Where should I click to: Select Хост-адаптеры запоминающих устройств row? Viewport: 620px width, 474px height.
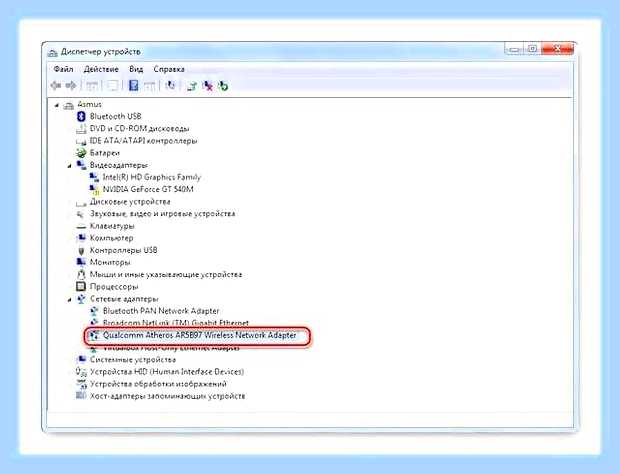pyautogui.click(x=167, y=396)
